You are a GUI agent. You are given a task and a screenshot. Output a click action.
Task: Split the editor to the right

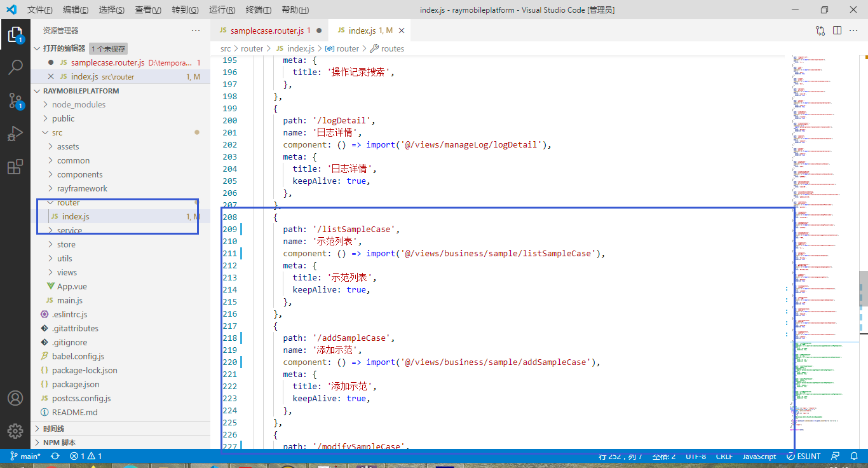pyautogui.click(x=837, y=31)
